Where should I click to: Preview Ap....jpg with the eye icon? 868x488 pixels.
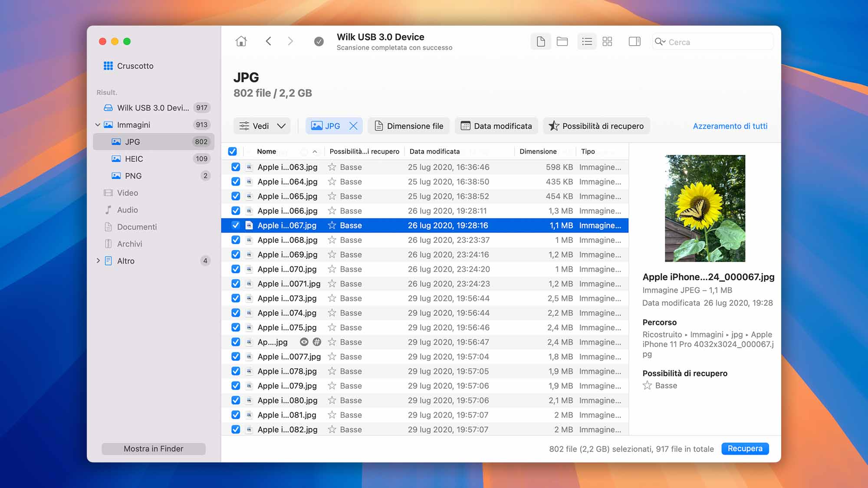(x=304, y=342)
